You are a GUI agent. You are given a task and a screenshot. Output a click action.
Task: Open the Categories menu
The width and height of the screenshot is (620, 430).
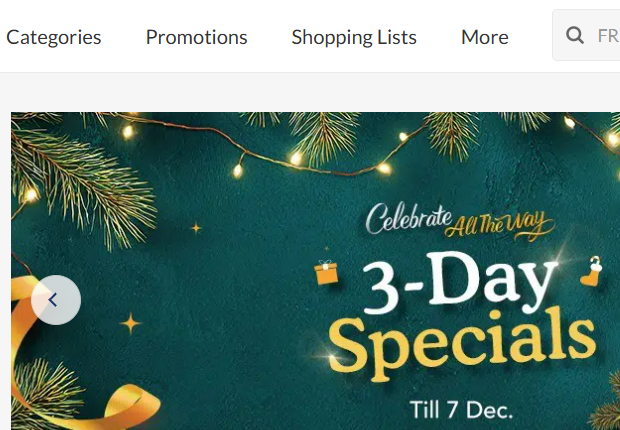(54, 37)
